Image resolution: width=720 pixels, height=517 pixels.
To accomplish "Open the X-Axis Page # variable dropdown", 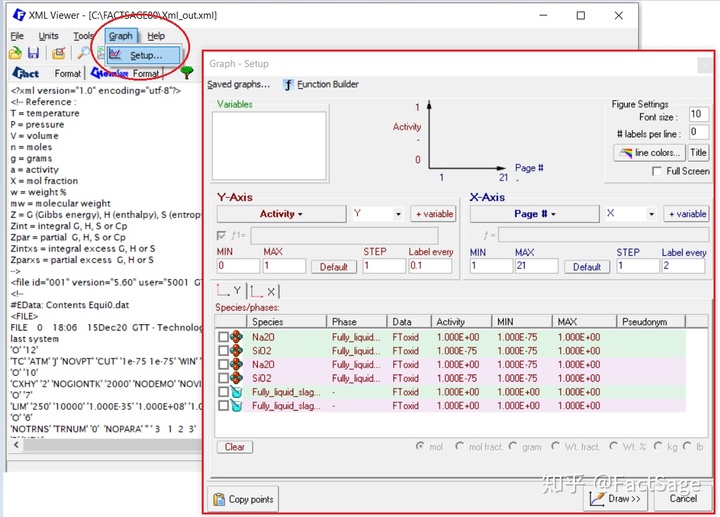I will tap(534, 214).
